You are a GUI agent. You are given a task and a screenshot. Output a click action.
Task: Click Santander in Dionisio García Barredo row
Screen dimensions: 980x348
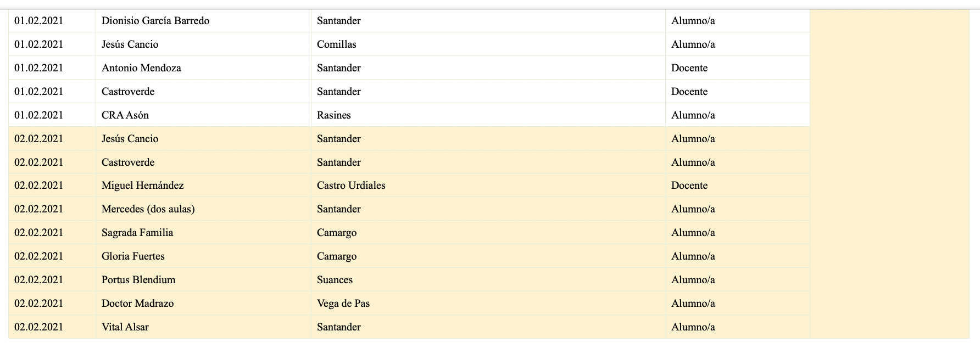coord(339,21)
